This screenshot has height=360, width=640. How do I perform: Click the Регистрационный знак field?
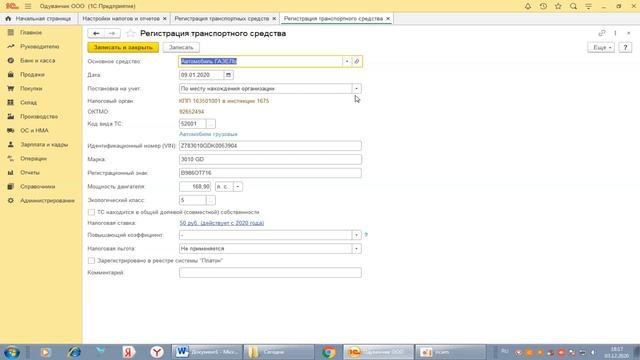(270, 173)
